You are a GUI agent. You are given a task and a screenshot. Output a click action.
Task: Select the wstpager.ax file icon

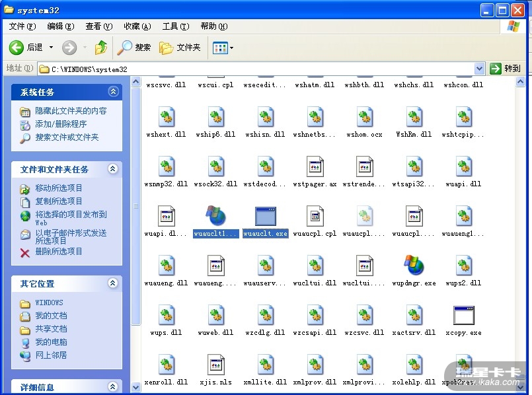tap(315, 166)
